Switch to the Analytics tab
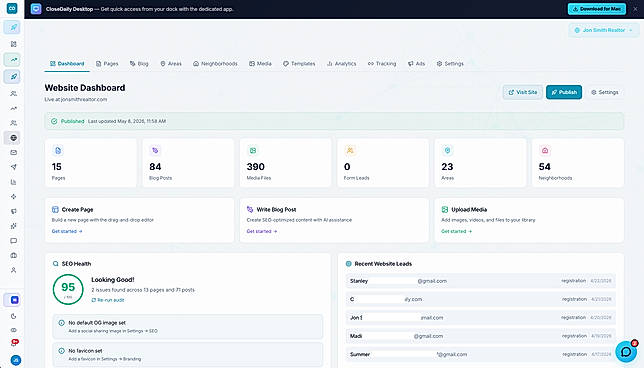644x368 pixels. tap(341, 64)
